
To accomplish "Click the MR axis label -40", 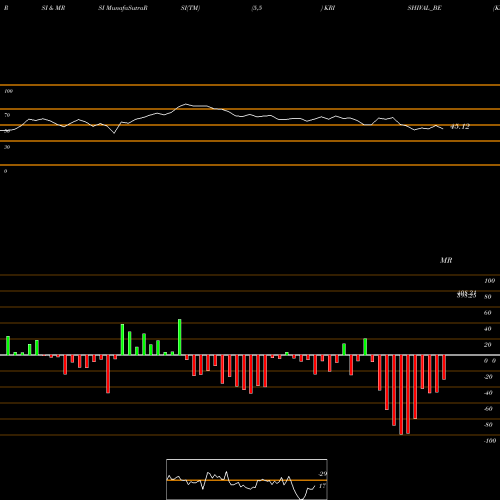I will tap(488, 393).
